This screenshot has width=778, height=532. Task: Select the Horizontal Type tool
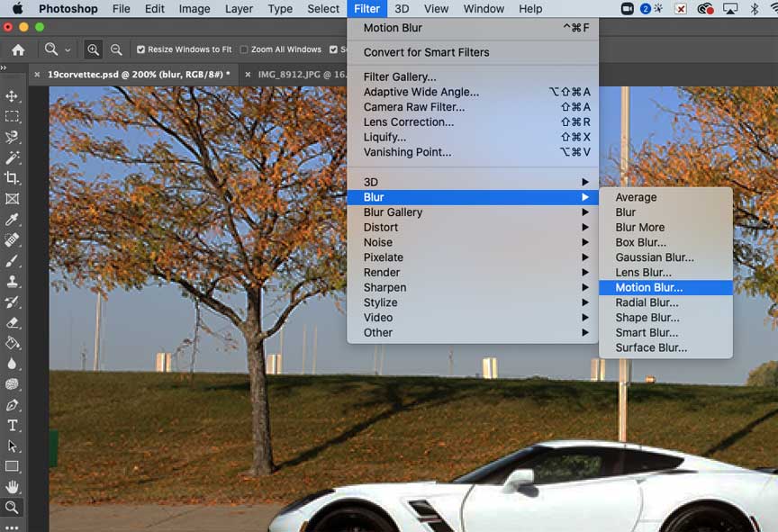coord(12,426)
